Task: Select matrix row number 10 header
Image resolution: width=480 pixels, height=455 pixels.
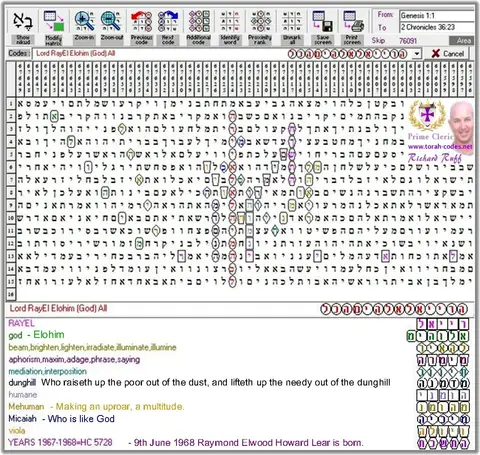Action: pos(11,218)
